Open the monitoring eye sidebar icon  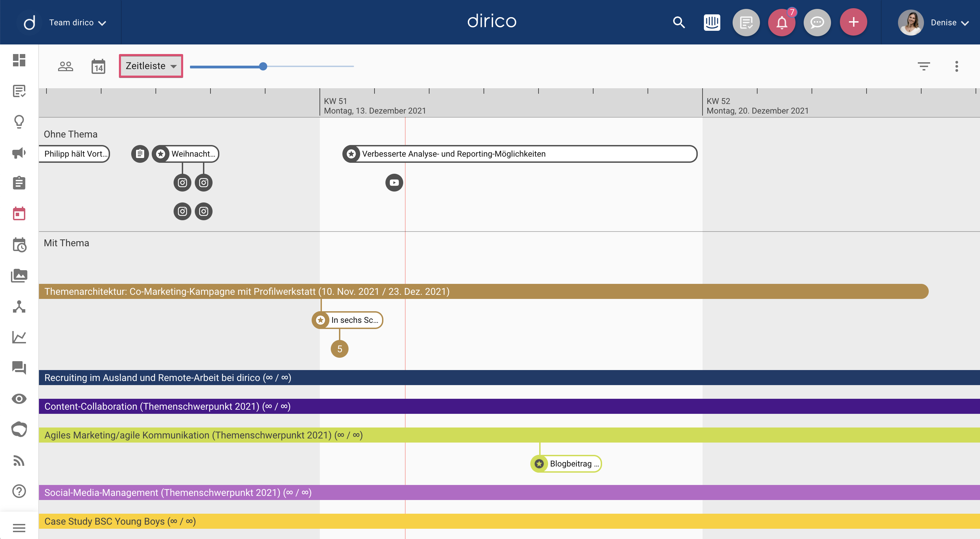point(19,398)
